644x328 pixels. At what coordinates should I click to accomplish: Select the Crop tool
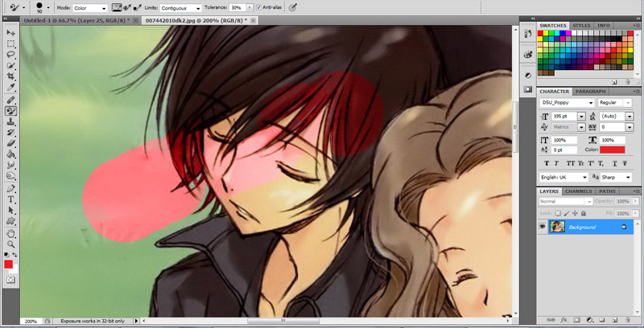(x=10, y=76)
